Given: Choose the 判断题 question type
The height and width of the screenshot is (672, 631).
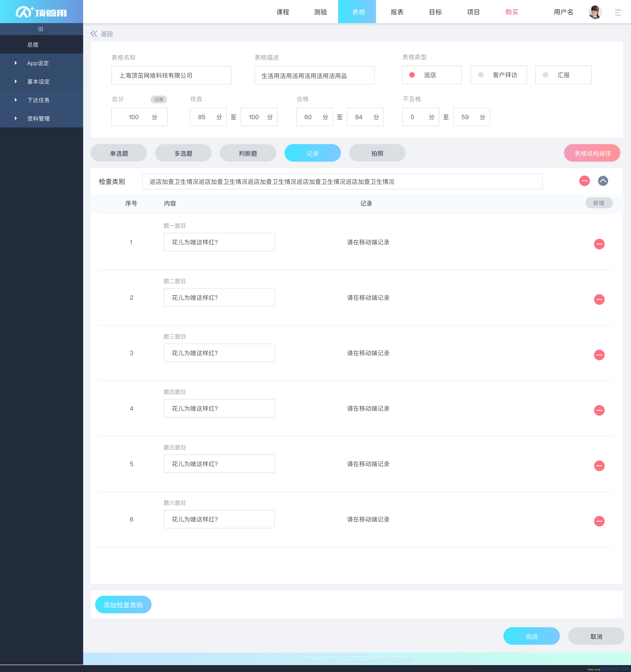Looking at the screenshot, I should [248, 153].
